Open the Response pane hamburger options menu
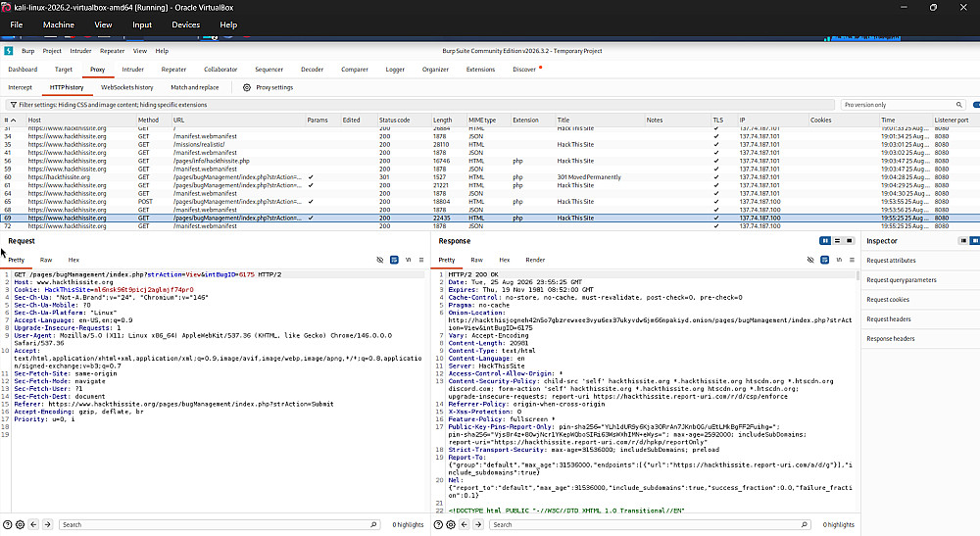The image size is (980, 536). pyautogui.click(x=852, y=260)
